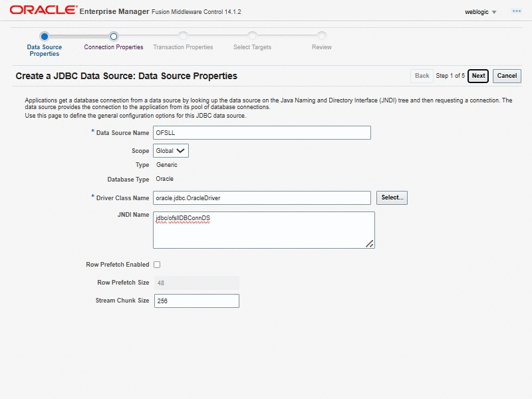This screenshot has width=532, height=399.
Task: Click into the Driver Class Name field
Action: click(261, 198)
